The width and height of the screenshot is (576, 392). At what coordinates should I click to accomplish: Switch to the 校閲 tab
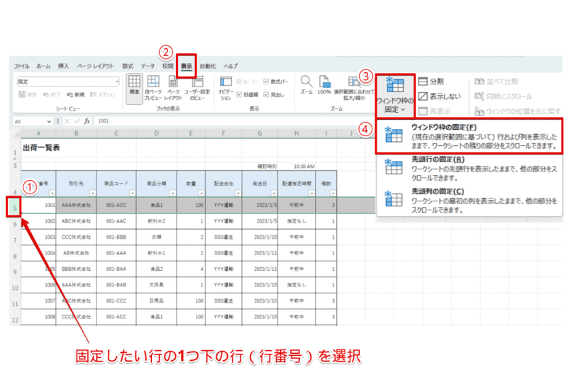(168, 66)
